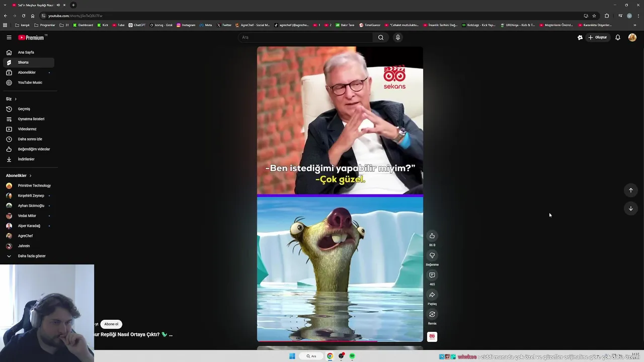Open the karışık bookmarks folder
The image size is (644, 362).
click(22, 25)
